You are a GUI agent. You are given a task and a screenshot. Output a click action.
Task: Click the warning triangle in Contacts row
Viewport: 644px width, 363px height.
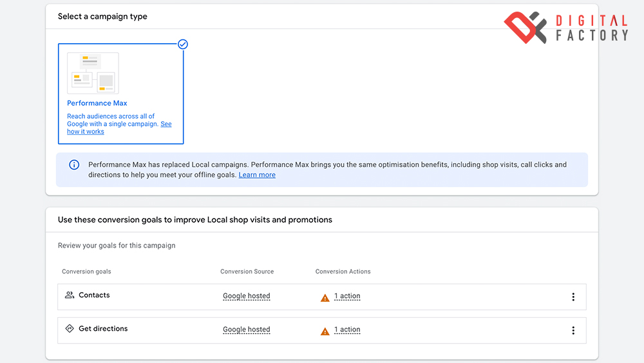coord(325,297)
